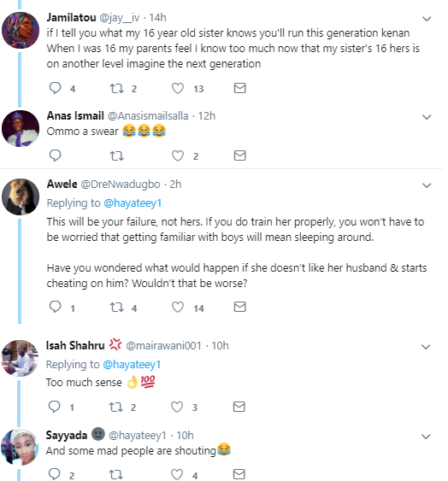This screenshot has width=448, height=481.
Task: Reply to Sayyada's 'mad people are shouting' tweet
Action: 55,474
